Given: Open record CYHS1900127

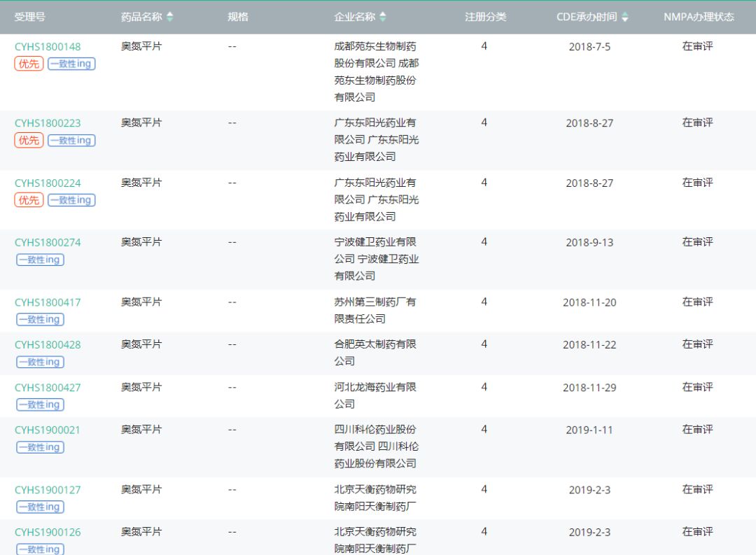Looking at the screenshot, I should tap(48, 490).
